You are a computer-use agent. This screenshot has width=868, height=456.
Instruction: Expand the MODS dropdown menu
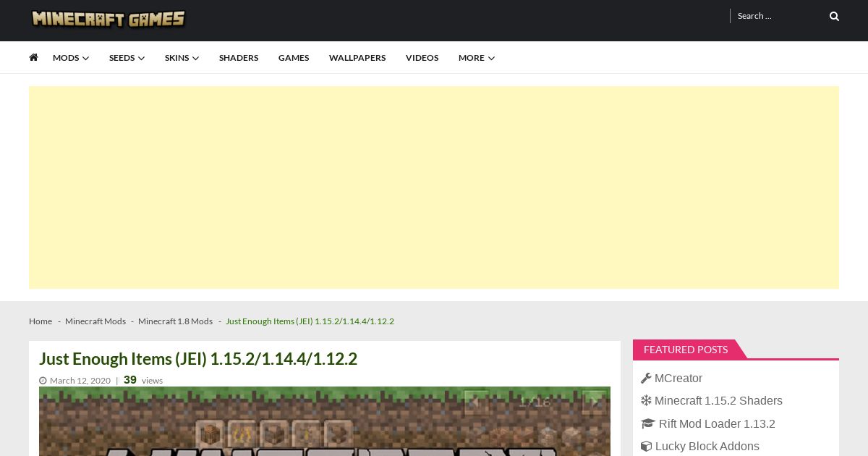tap(71, 58)
